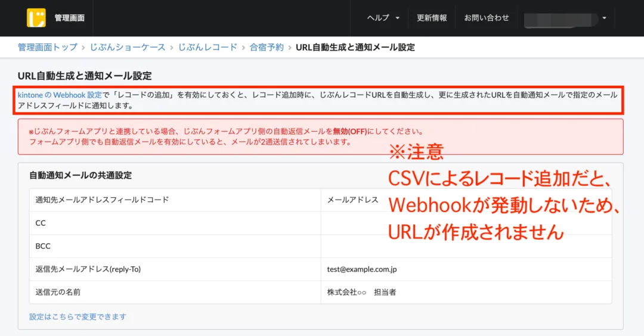Select the 送信元の名前 row label
This screenshot has width=644, height=336.
[58, 292]
